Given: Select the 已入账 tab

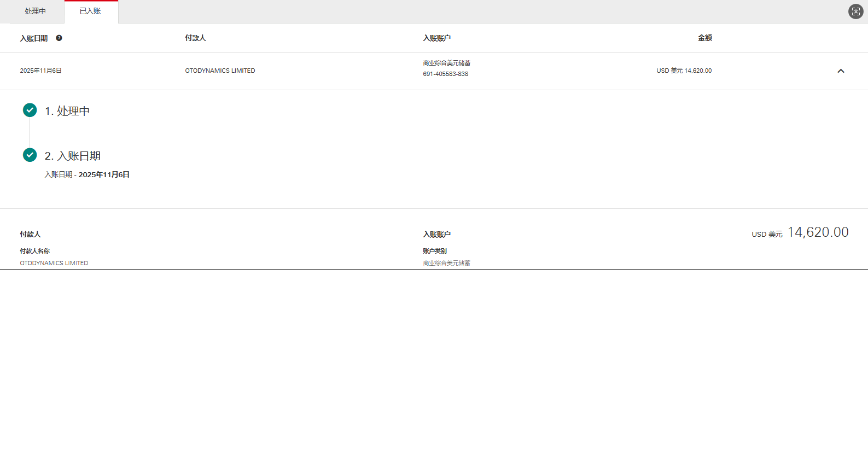Looking at the screenshot, I should pos(90,11).
